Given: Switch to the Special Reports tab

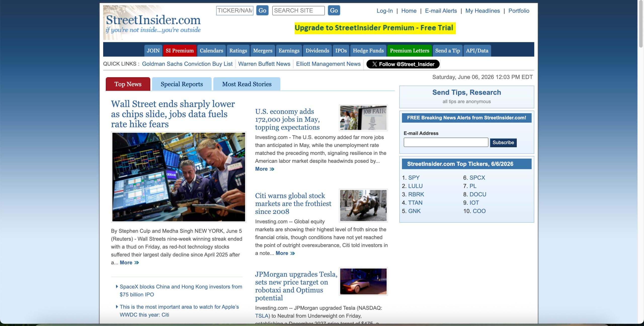Looking at the screenshot, I should tap(182, 84).
